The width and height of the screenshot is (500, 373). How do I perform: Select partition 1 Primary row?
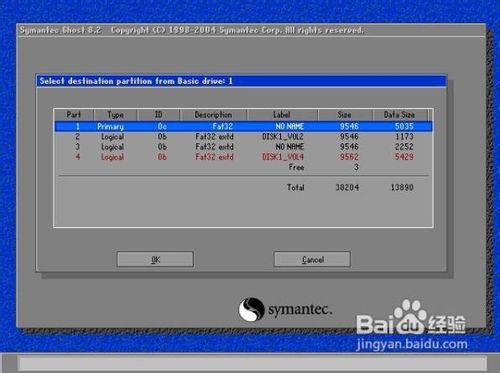[x=244, y=126]
